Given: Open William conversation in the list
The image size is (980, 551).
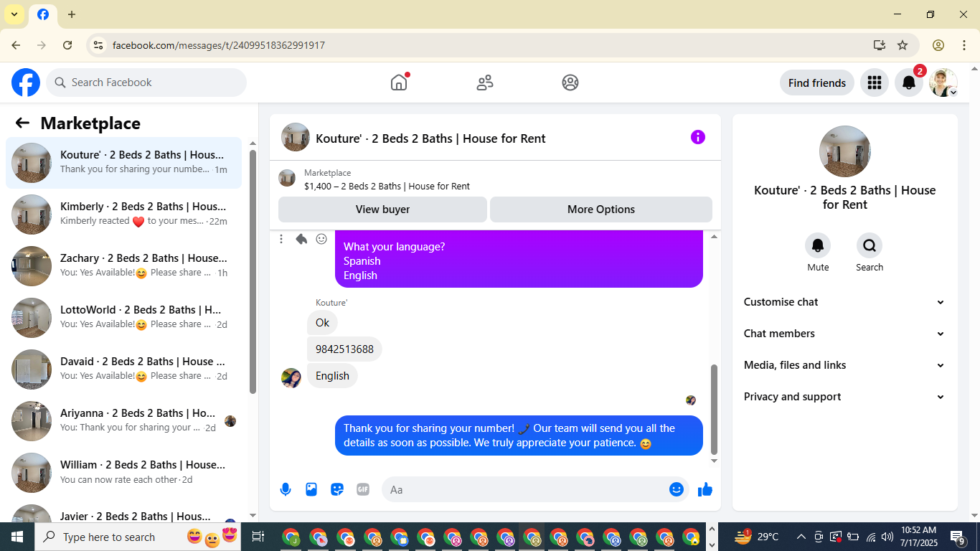Looking at the screenshot, I should coord(124,473).
